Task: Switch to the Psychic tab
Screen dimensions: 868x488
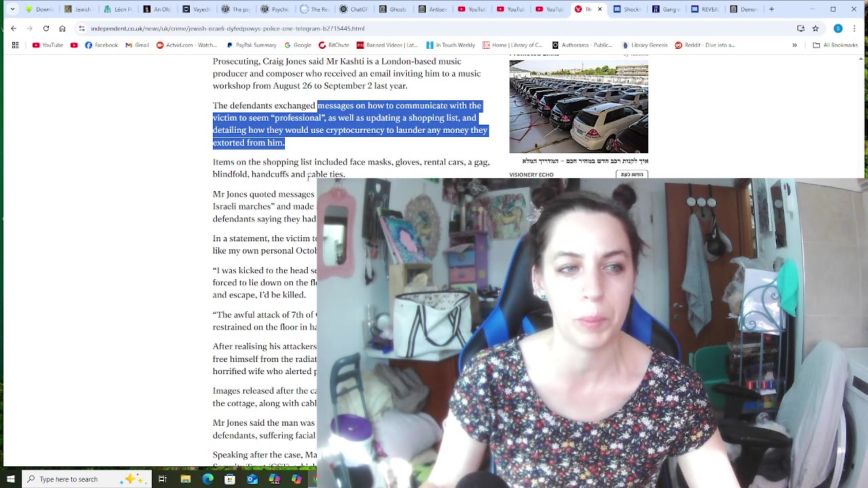Action: [276, 9]
